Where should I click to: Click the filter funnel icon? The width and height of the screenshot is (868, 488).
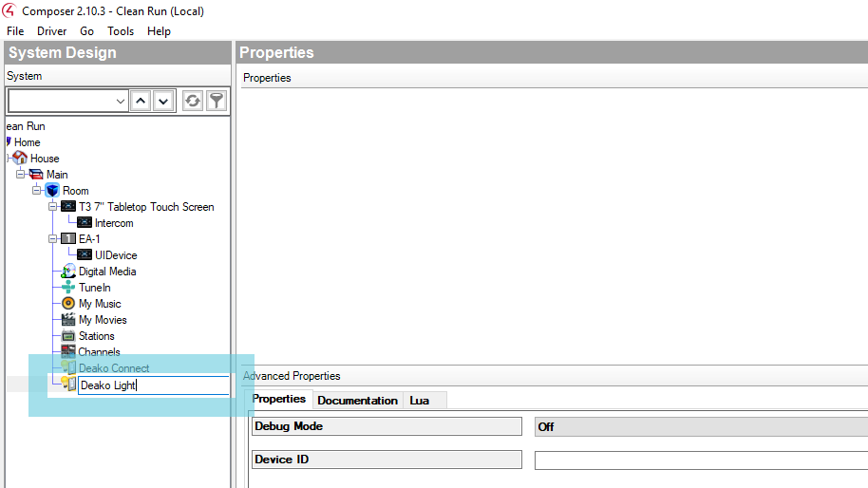[x=217, y=102]
